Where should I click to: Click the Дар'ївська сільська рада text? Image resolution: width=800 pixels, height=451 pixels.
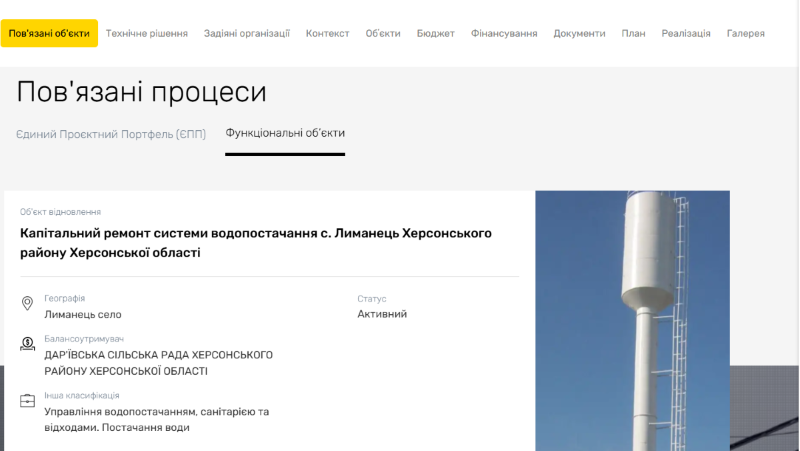tap(159, 363)
